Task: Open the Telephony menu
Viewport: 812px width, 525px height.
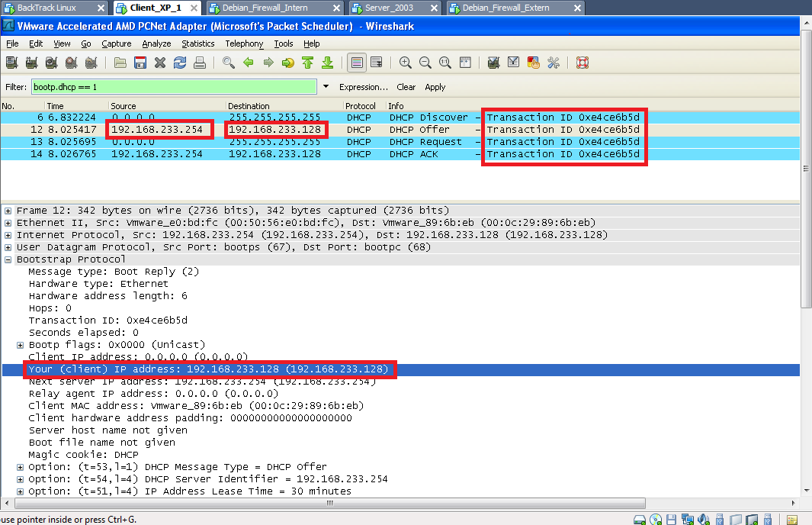Action: coord(244,43)
